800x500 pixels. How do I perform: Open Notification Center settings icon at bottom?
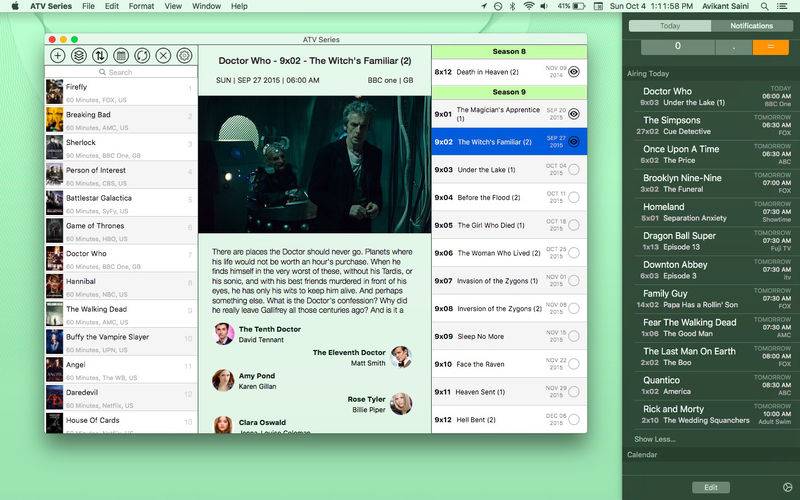pyautogui.click(x=787, y=487)
